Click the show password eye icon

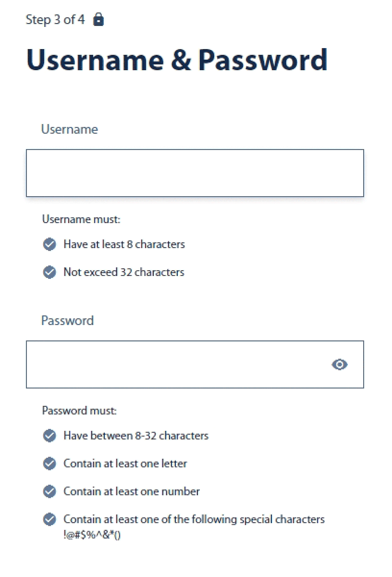[340, 364]
